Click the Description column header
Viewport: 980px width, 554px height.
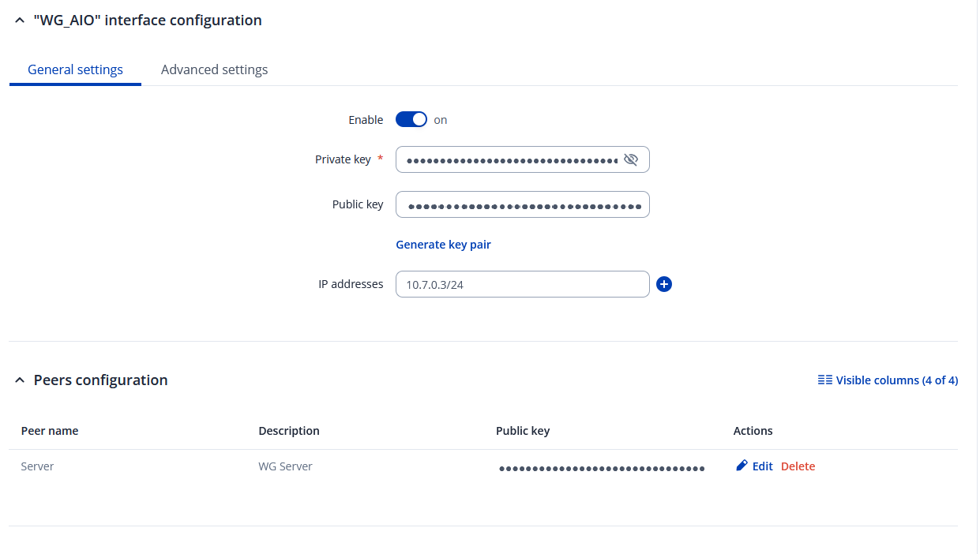289,431
